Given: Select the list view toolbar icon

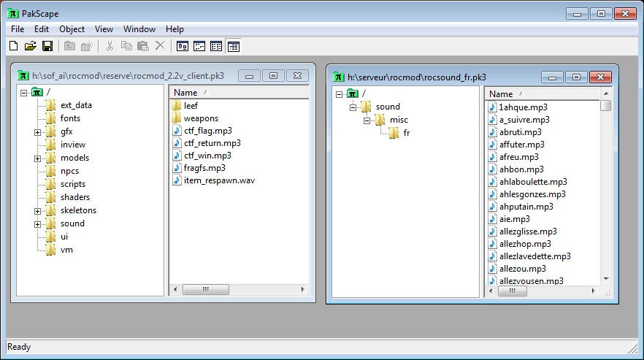Looking at the screenshot, I should [216, 46].
